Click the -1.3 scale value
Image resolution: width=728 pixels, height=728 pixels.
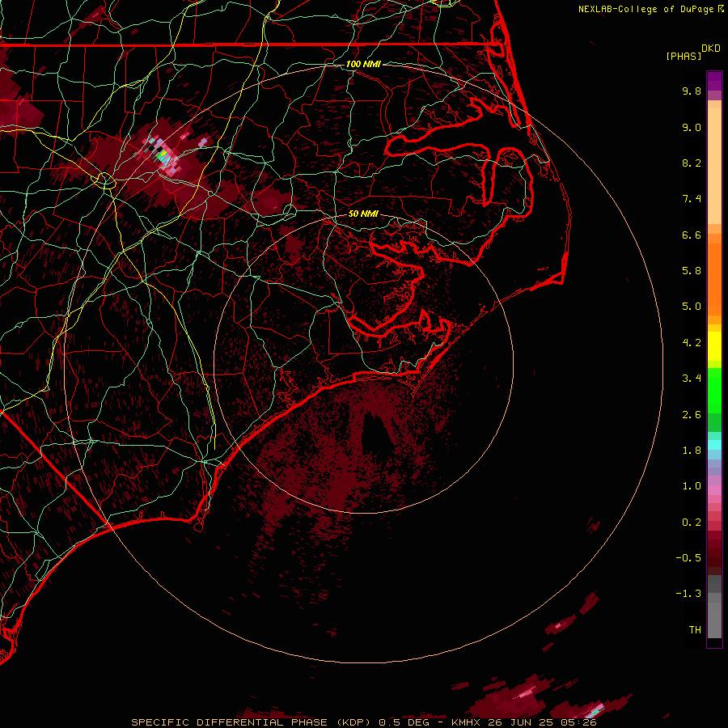point(688,594)
